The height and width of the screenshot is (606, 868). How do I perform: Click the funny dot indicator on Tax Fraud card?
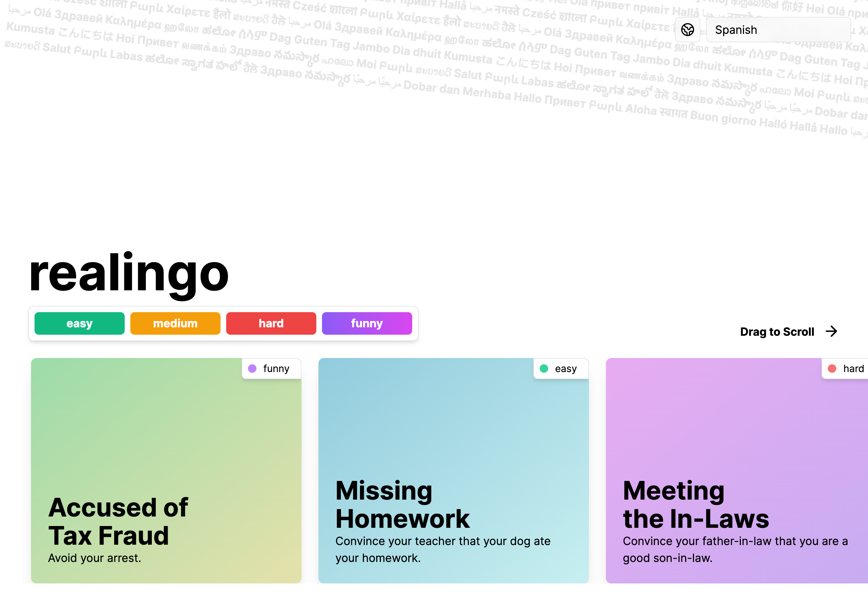point(253,369)
